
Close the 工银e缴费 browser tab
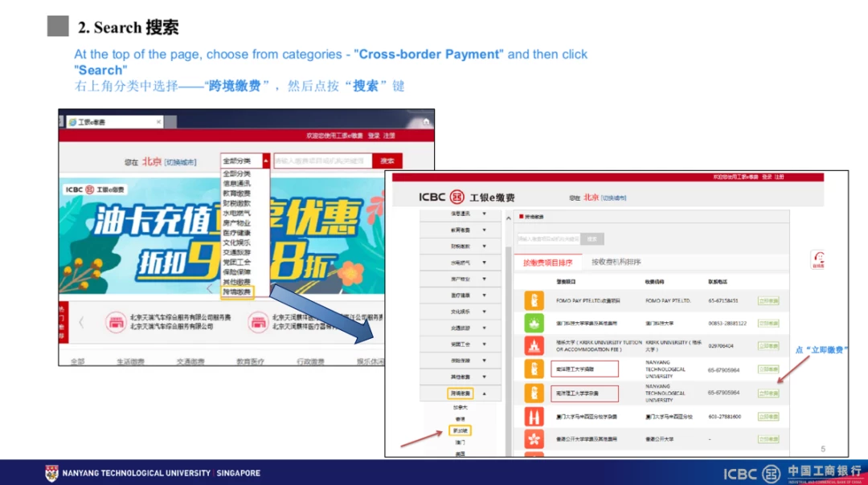(158, 122)
